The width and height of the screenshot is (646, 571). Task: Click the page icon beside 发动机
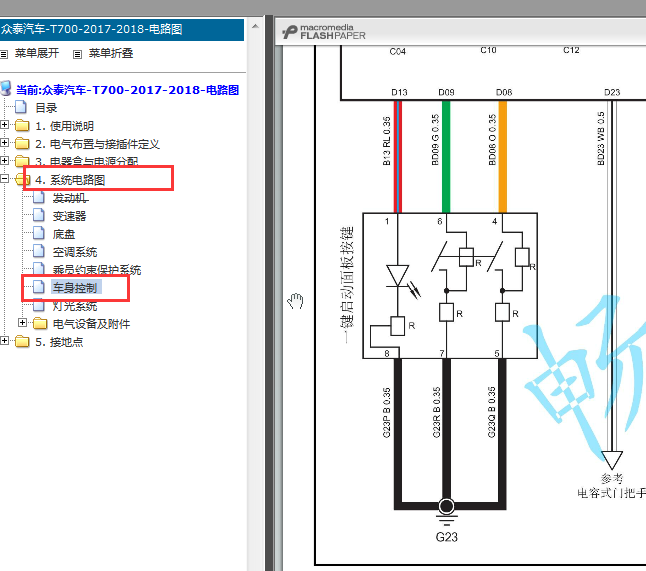pos(39,197)
